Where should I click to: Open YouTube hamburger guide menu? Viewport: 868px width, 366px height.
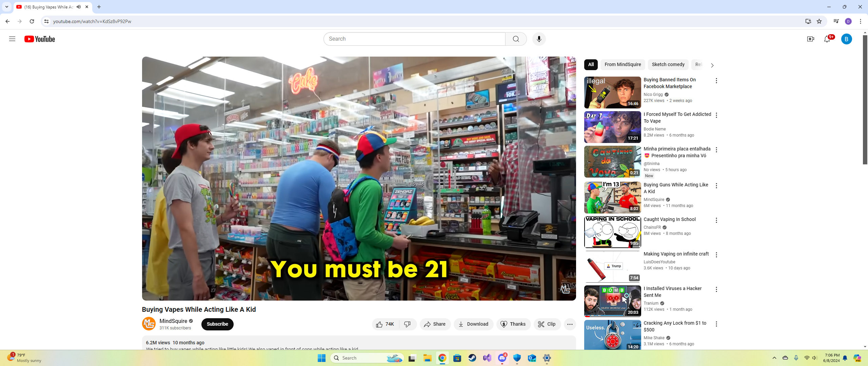pyautogui.click(x=12, y=39)
